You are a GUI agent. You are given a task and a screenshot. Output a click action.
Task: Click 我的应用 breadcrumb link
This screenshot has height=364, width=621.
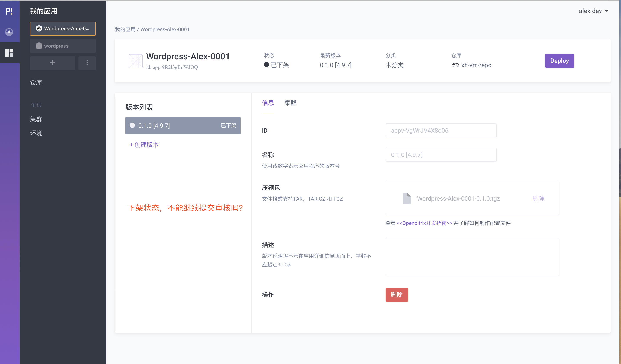tap(125, 29)
